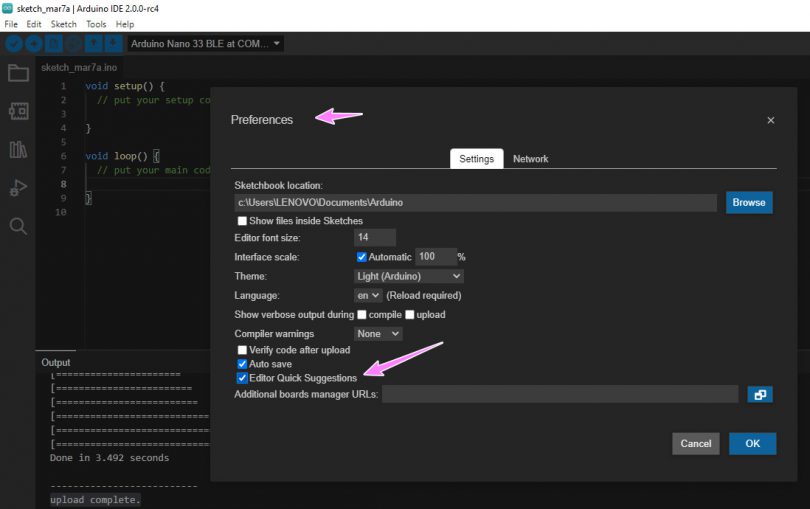This screenshot has height=509, width=810.
Task: Open the Theme dropdown
Action: point(409,276)
